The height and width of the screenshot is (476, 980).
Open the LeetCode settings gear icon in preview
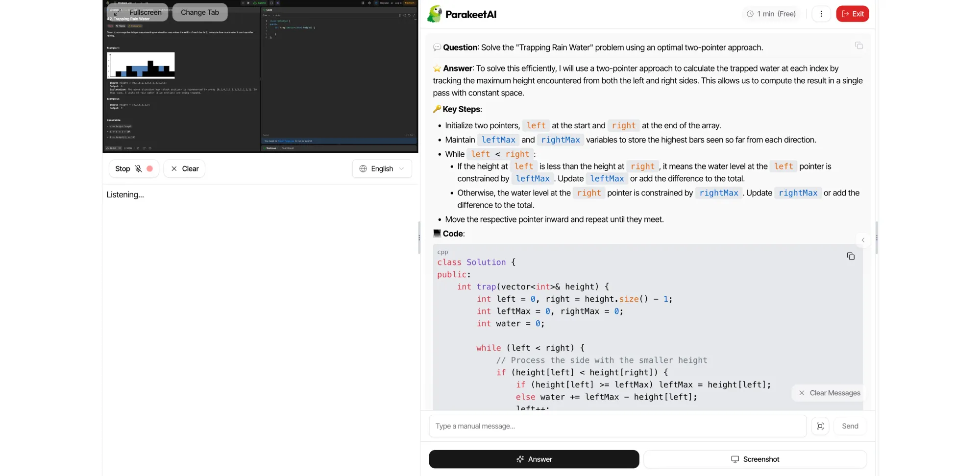(x=369, y=3)
